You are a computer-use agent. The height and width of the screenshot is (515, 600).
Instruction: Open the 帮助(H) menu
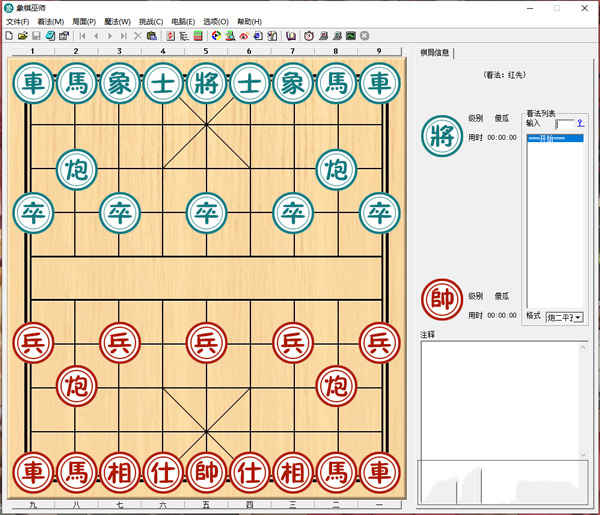(x=249, y=21)
